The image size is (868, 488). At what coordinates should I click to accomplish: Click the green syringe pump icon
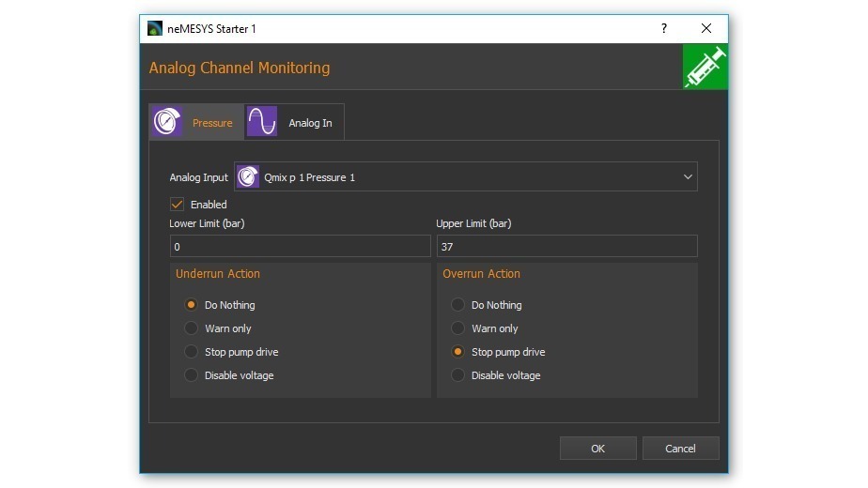tap(705, 68)
